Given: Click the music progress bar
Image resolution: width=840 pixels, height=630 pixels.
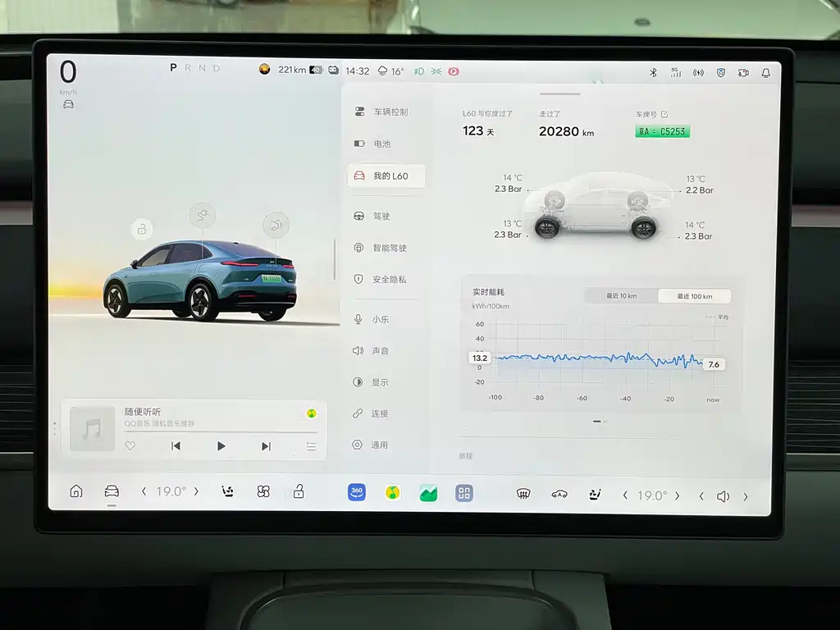Looking at the screenshot, I should (x=220, y=431).
